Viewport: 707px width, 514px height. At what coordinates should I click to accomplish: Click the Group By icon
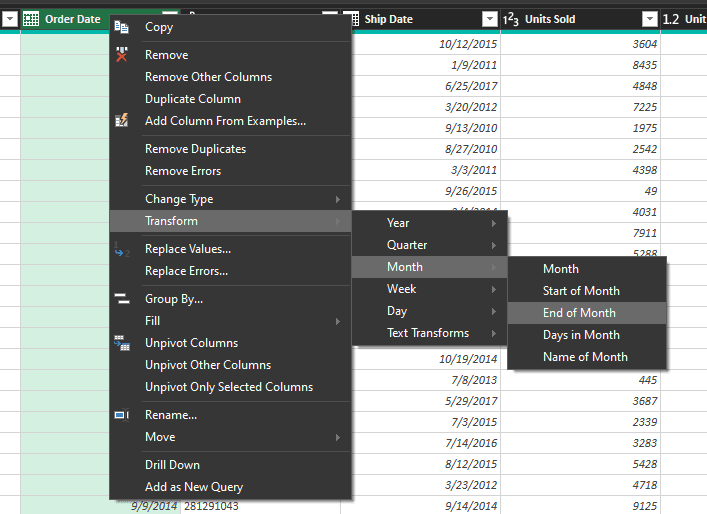click(x=122, y=298)
